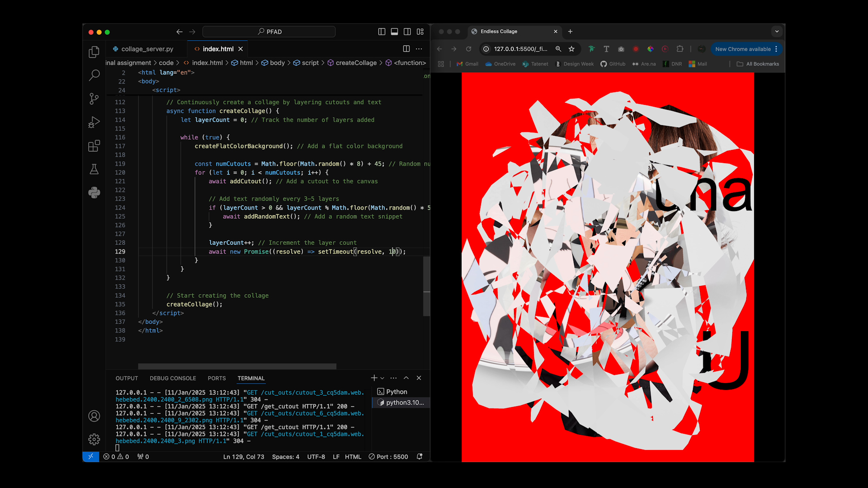Open the Search view in the activity bar

pos(94,75)
